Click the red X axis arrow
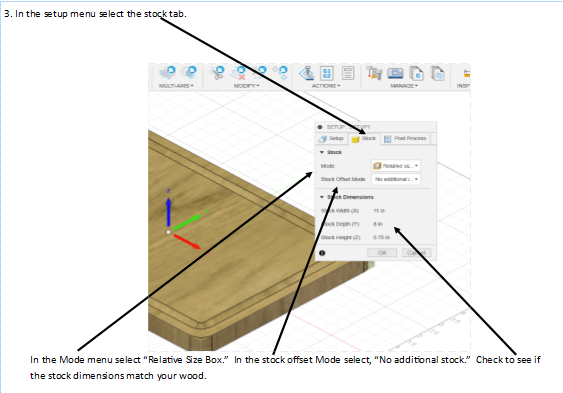 pos(187,242)
